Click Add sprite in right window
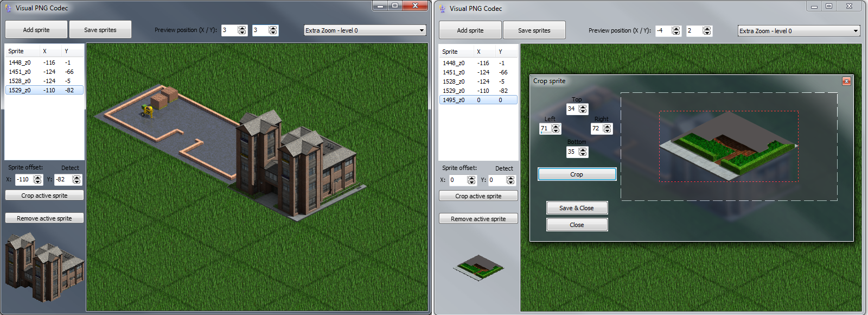Screen dimensions: 868x315 pyautogui.click(x=470, y=30)
